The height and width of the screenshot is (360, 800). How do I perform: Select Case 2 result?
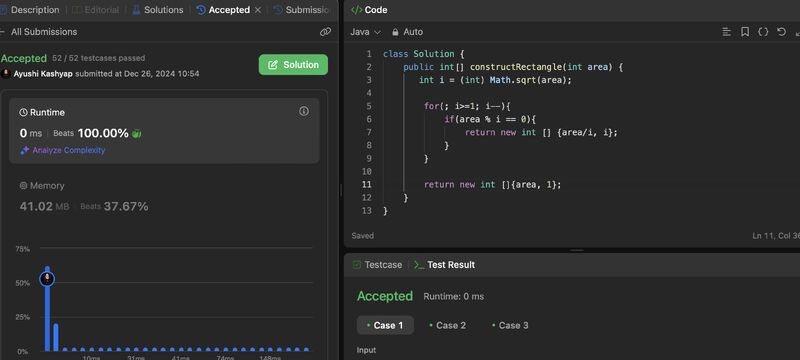click(x=447, y=325)
